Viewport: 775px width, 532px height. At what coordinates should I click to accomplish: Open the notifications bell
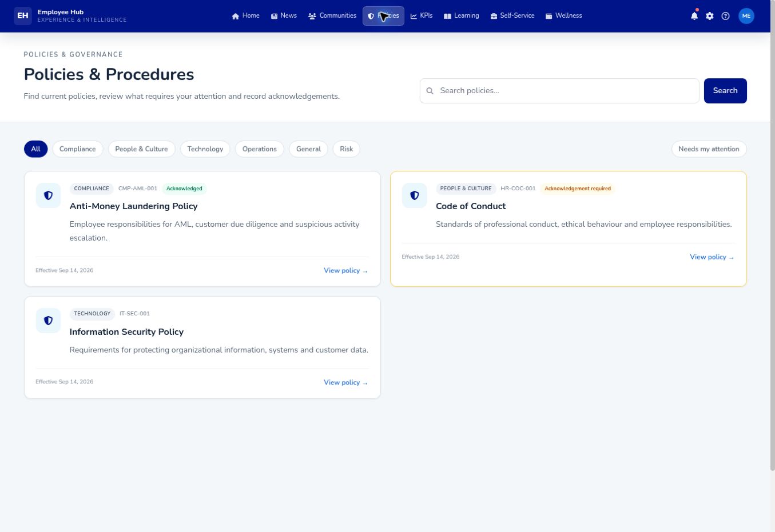694,16
